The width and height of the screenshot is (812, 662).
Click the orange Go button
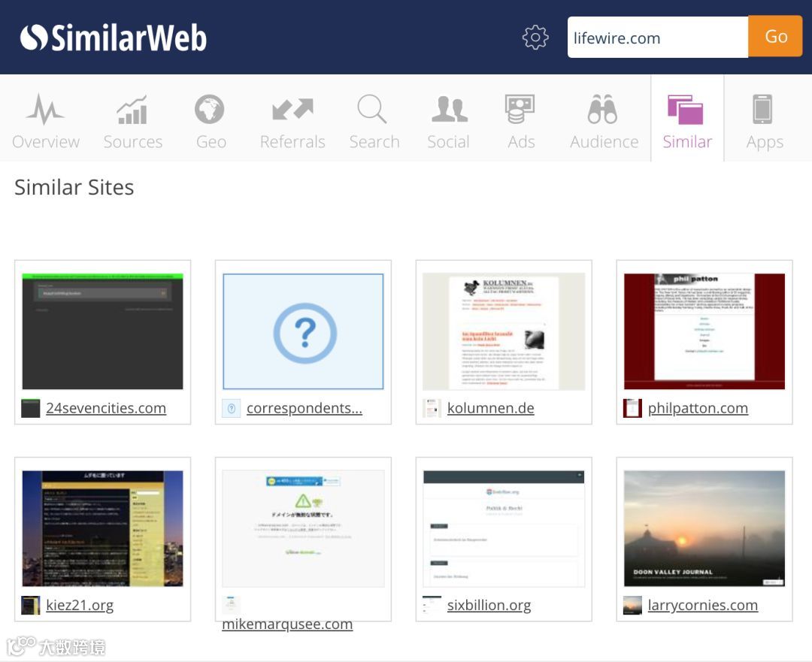click(x=775, y=37)
